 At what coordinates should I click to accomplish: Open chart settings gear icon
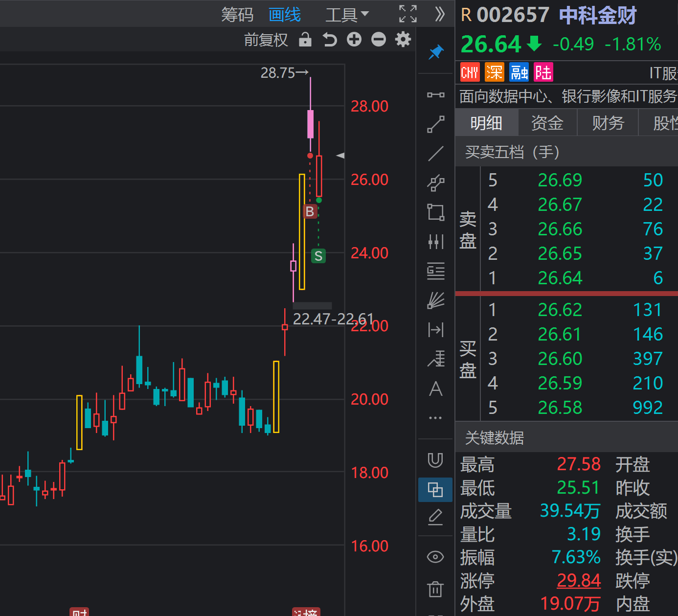pos(403,40)
